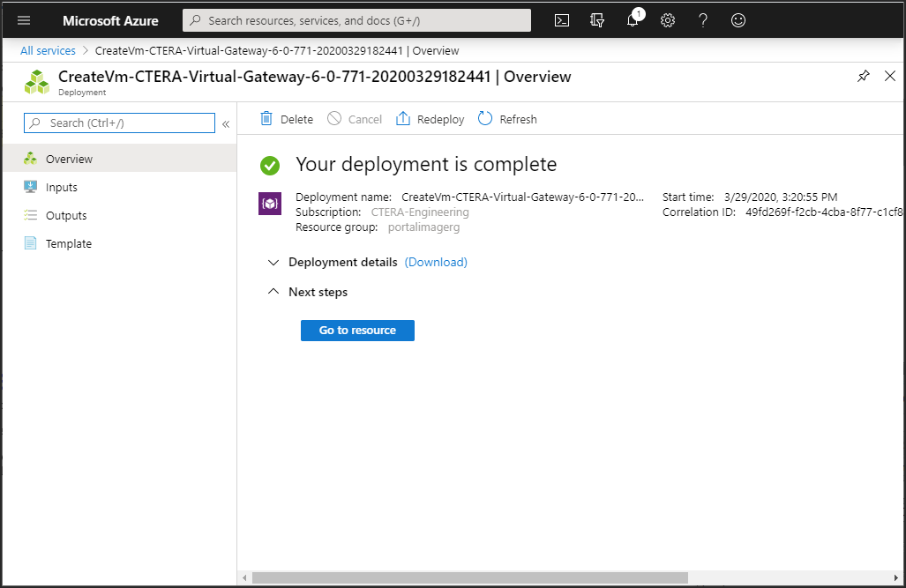
Task: Open the Download deployment details link
Action: tap(436, 262)
